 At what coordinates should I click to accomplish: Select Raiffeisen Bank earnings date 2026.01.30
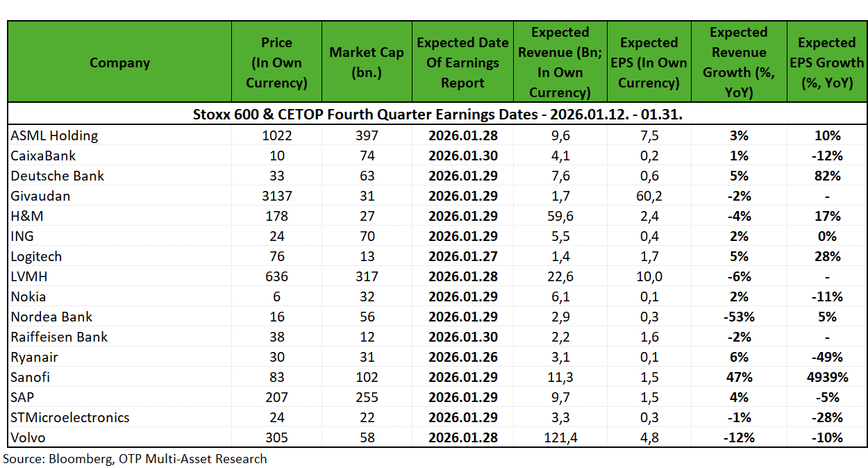(463, 337)
